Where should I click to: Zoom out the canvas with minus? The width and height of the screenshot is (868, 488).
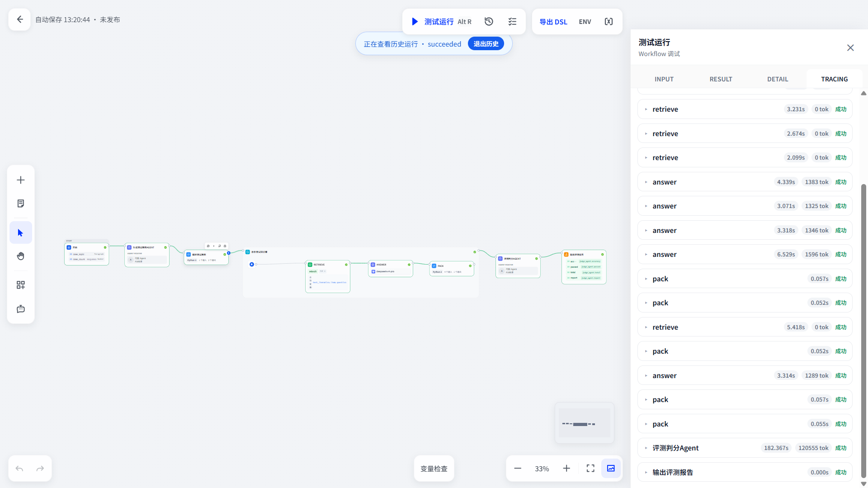(x=518, y=469)
